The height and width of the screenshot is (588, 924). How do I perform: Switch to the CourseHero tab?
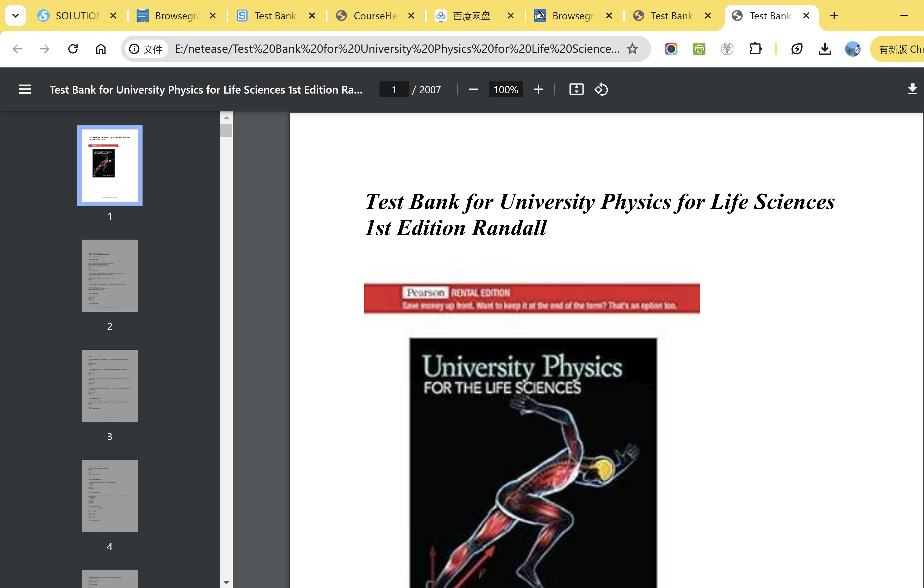[x=367, y=16]
